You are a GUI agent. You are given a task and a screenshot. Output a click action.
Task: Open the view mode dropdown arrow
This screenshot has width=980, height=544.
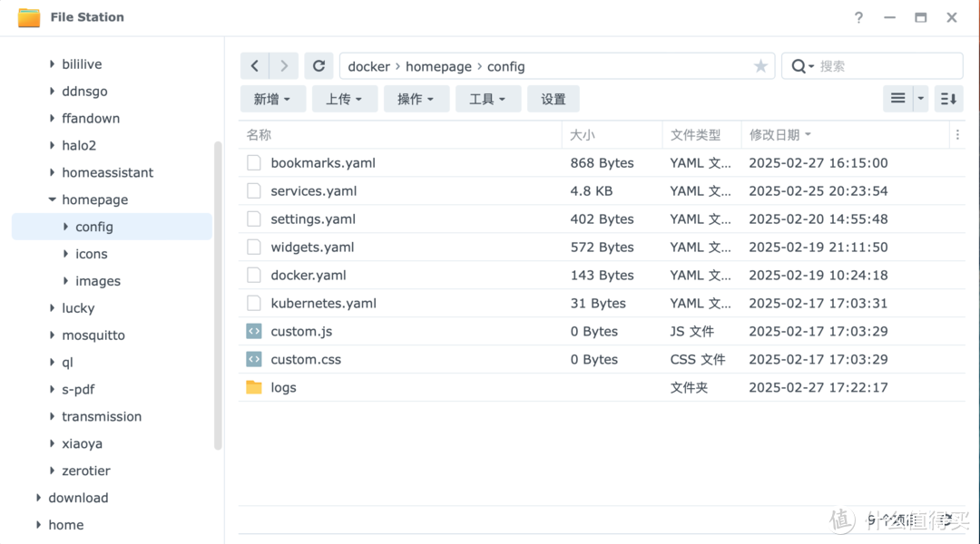pos(919,98)
